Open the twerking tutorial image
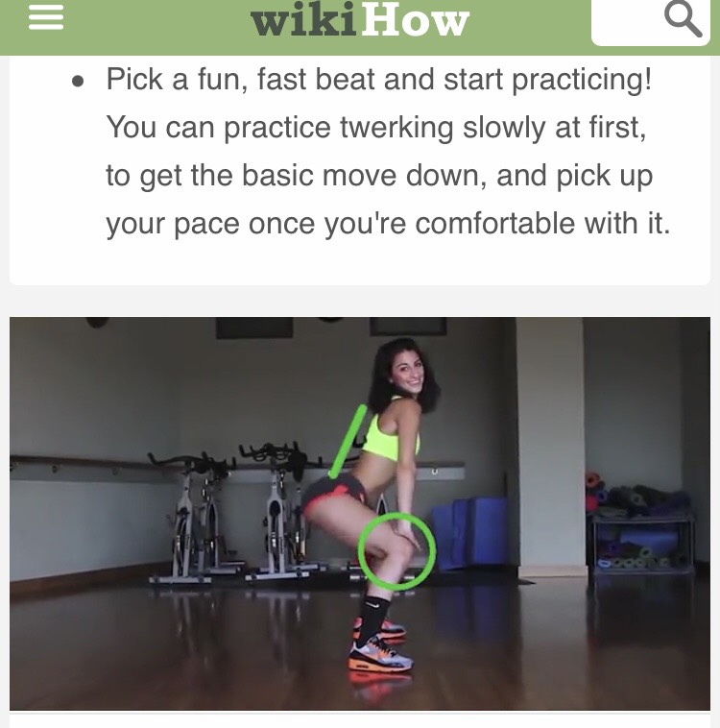This screenshot has width=720, height=728. pyautogui.click(x=360, y=514)
